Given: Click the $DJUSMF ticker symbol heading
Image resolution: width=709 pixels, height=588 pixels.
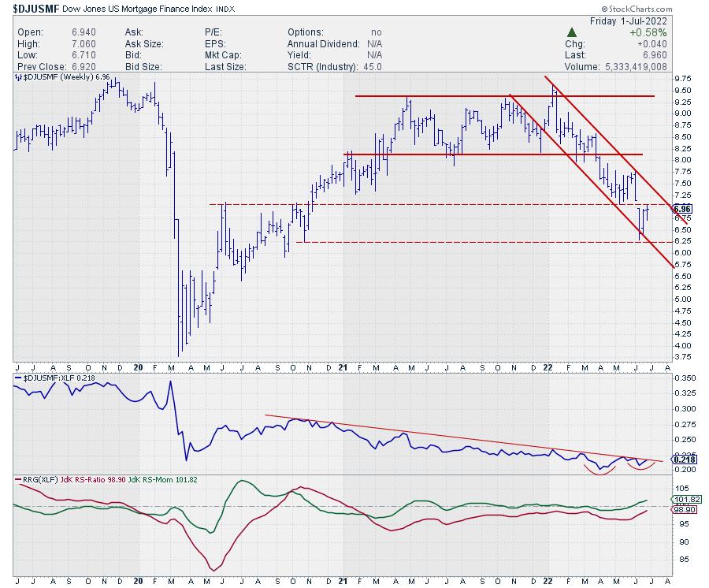Looking at the screenshot, I should click(x=32, y=8).
